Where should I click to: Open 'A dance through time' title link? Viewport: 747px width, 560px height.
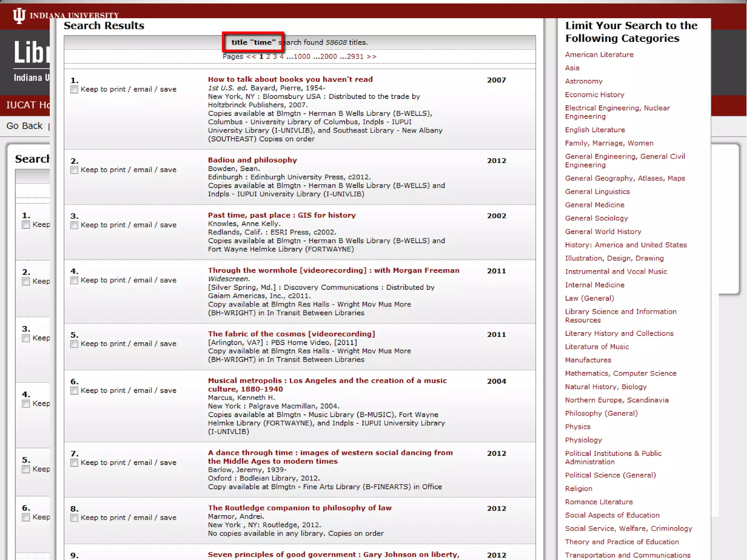click(x=330, y=457)
